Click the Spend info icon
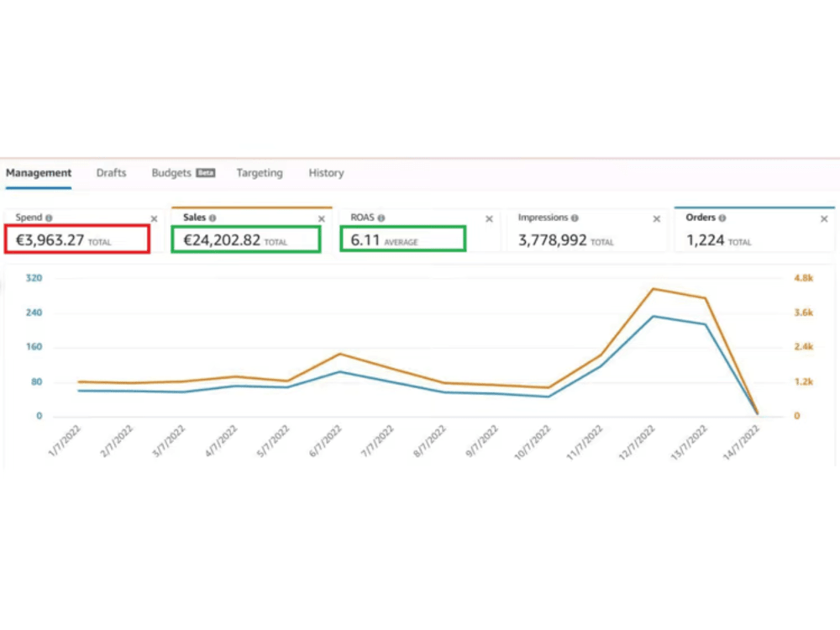The image size is (840, 630). pos(49,218)
